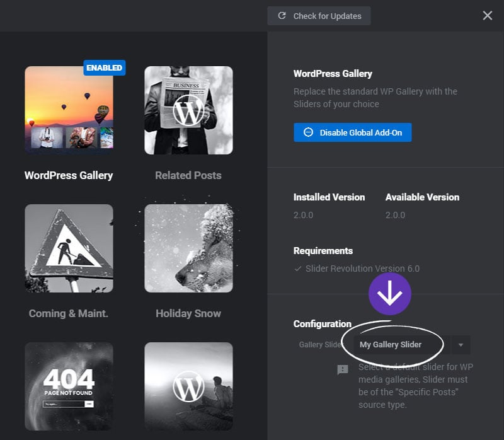Screen dimensions: 504x440
Task: Click the WordPress Gallery title under thumbnail
Action: coord(69,175)
